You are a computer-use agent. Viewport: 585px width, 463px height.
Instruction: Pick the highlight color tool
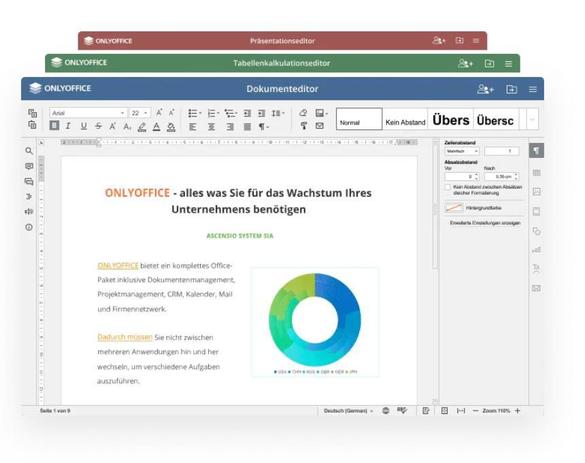142,127
